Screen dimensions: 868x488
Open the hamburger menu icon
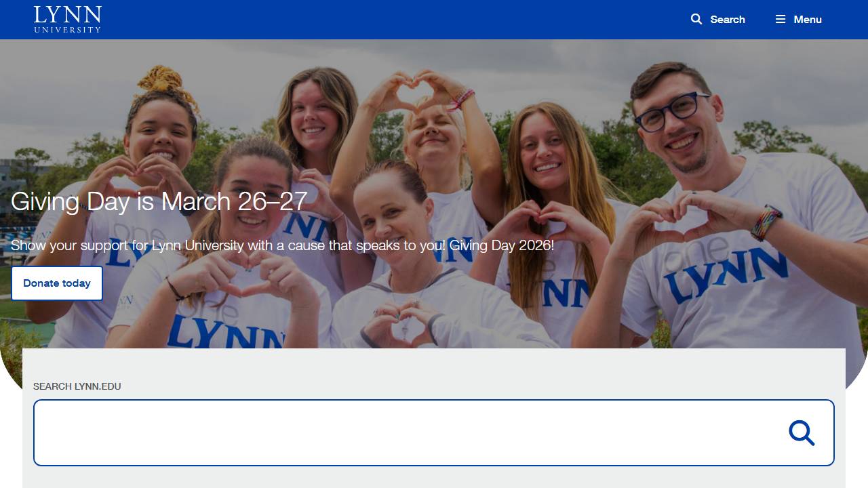pyautogui.click(x=781, y=19)
